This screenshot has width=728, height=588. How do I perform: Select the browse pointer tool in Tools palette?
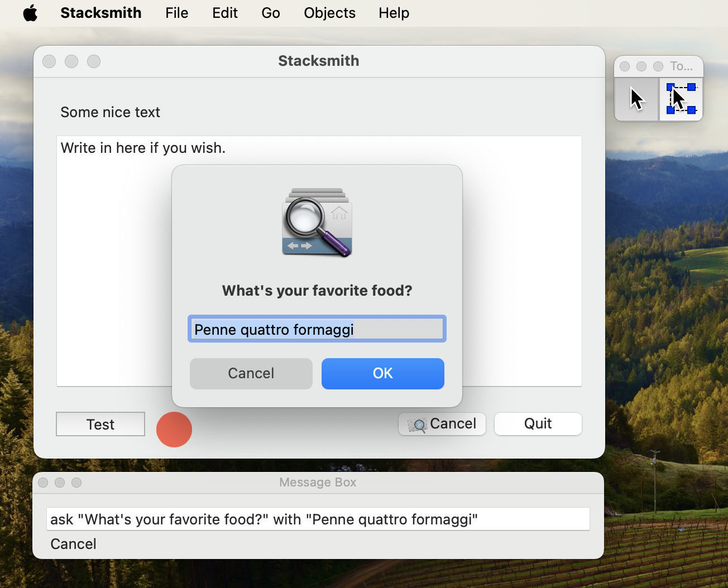636,99
